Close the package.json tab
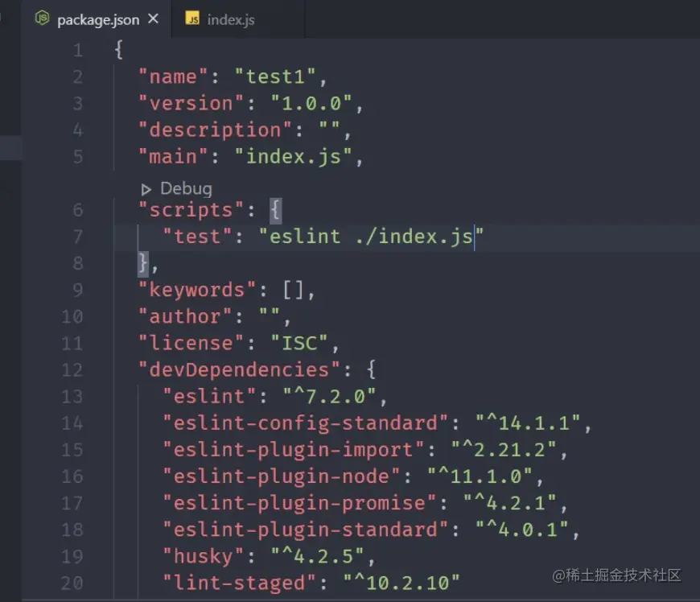Viewport: 700px width, 602px height. [x=153, y=19]
